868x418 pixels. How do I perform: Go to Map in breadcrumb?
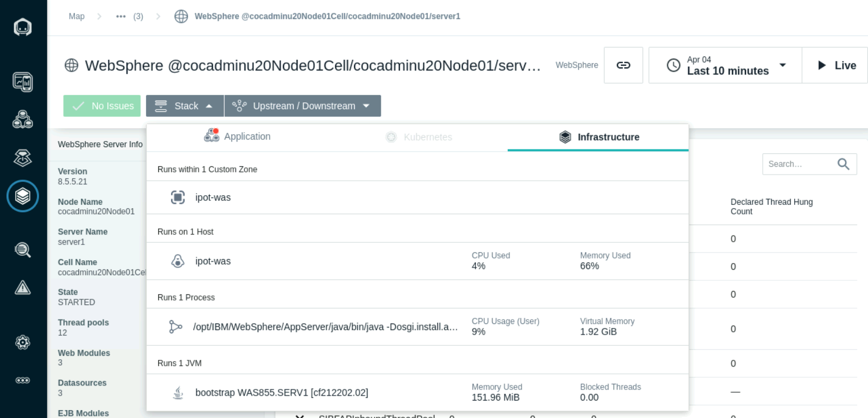77,16
